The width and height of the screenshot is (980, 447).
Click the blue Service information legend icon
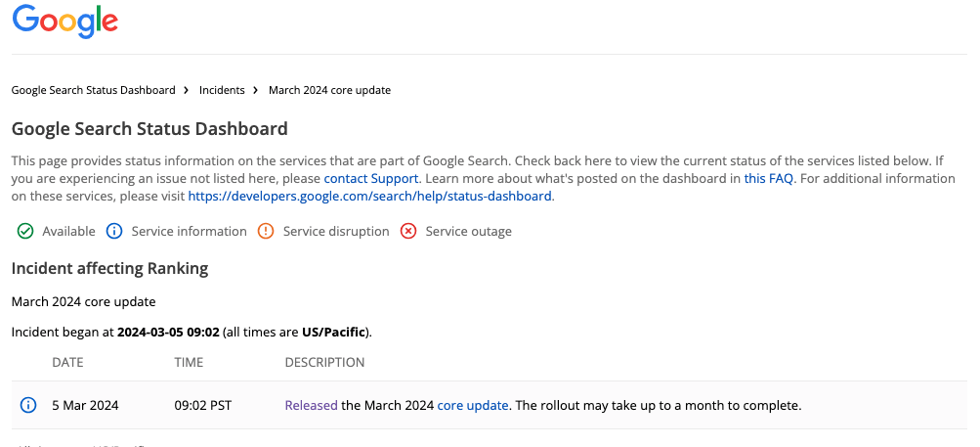(114, 232)
